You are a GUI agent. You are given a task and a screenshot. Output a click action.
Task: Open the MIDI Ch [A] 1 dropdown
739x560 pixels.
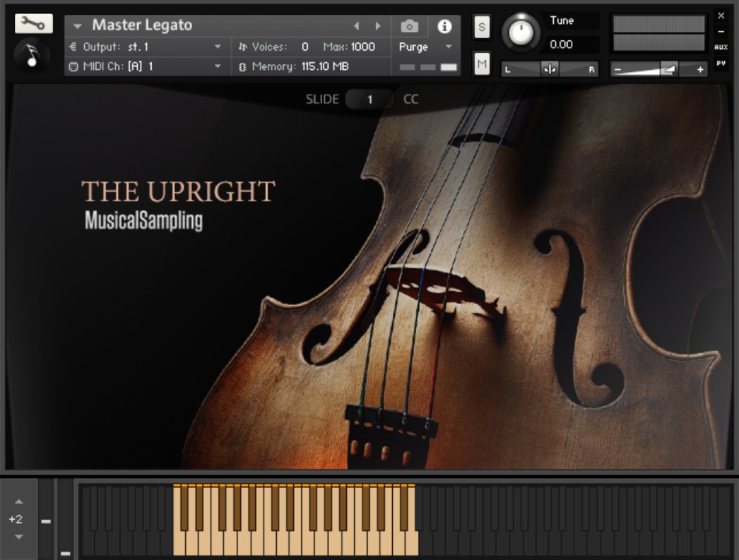point(218,67)
